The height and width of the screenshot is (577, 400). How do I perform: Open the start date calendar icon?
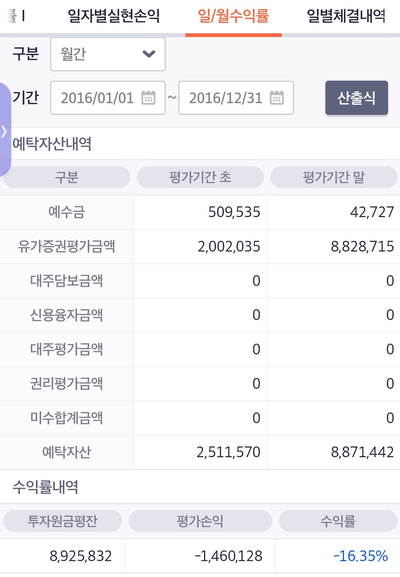(x=148, y=98)
